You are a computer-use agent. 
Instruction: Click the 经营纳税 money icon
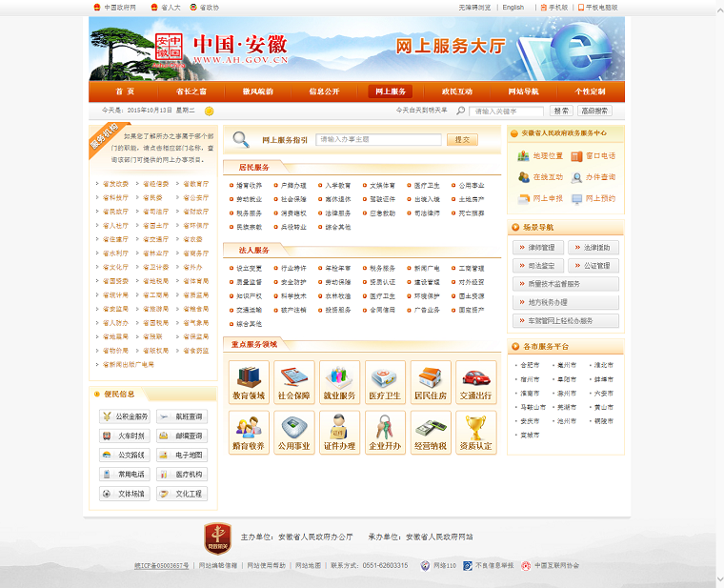431,426
